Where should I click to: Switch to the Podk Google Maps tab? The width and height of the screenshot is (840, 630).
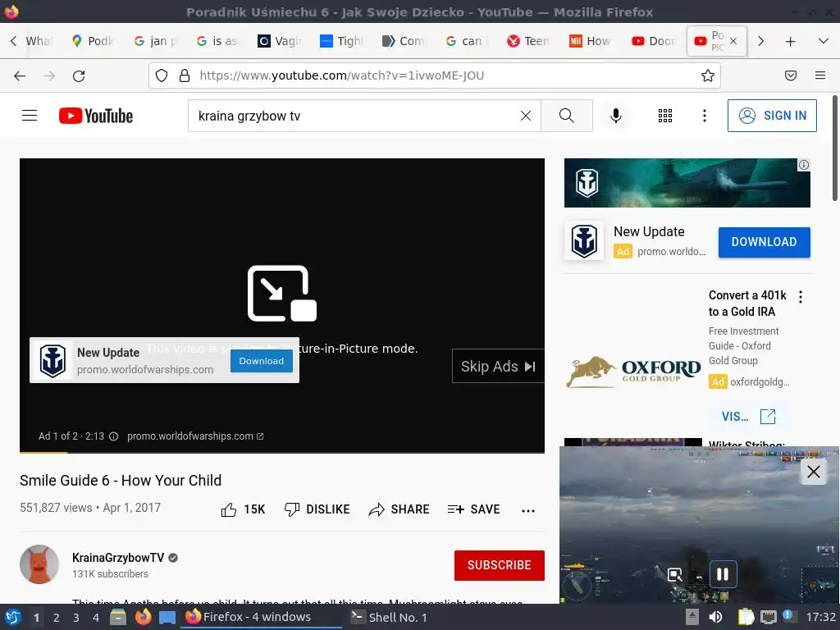tap(94, 41)
